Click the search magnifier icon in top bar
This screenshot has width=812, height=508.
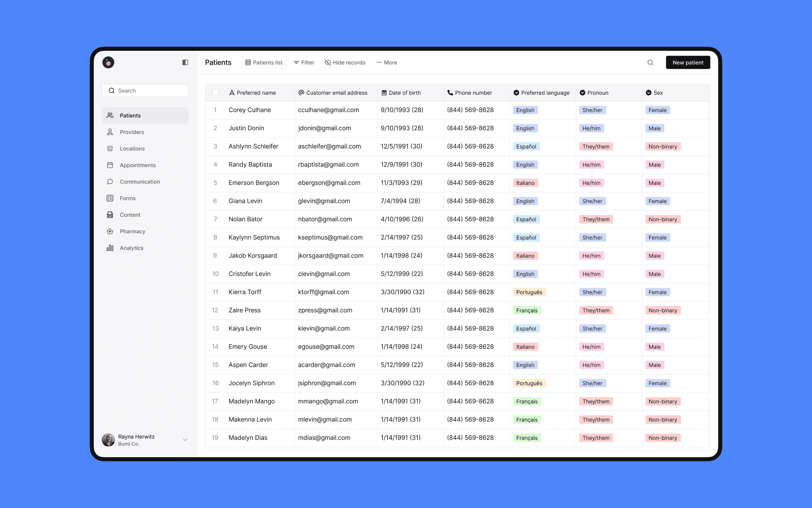(x=650, y=63)
